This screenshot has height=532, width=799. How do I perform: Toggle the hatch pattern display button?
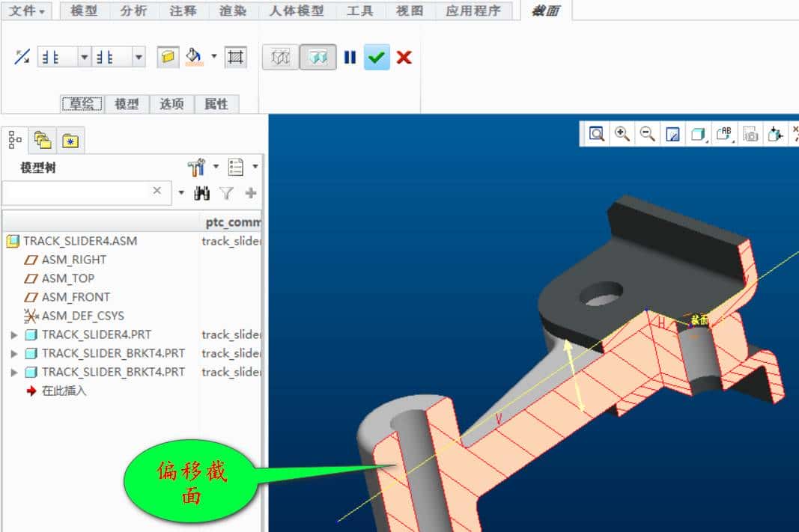(x=236, y=58)
